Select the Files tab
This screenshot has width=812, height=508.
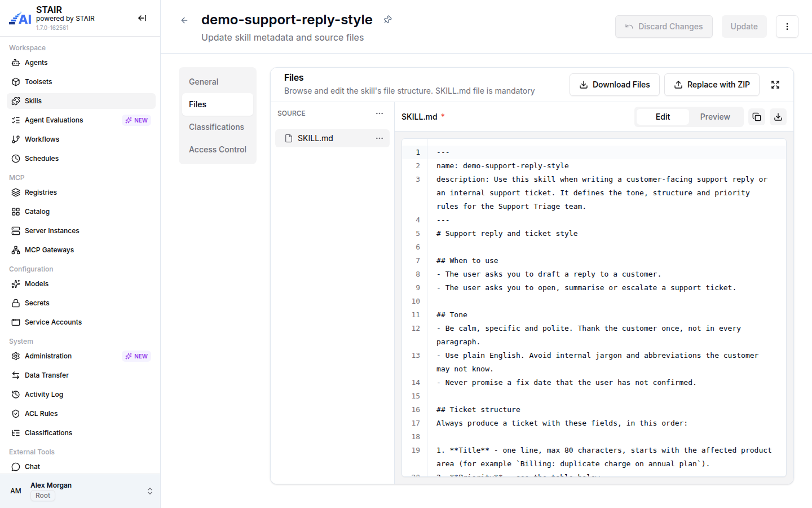(218, 104)
